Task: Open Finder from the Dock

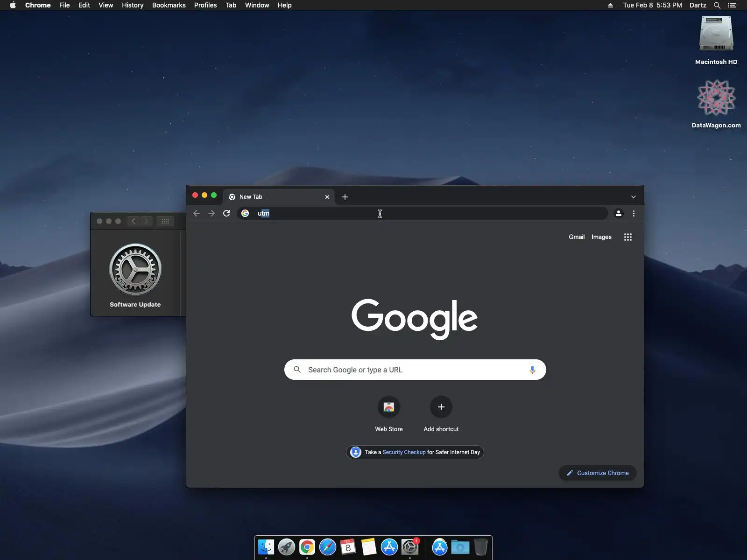Action: [266, 547]
